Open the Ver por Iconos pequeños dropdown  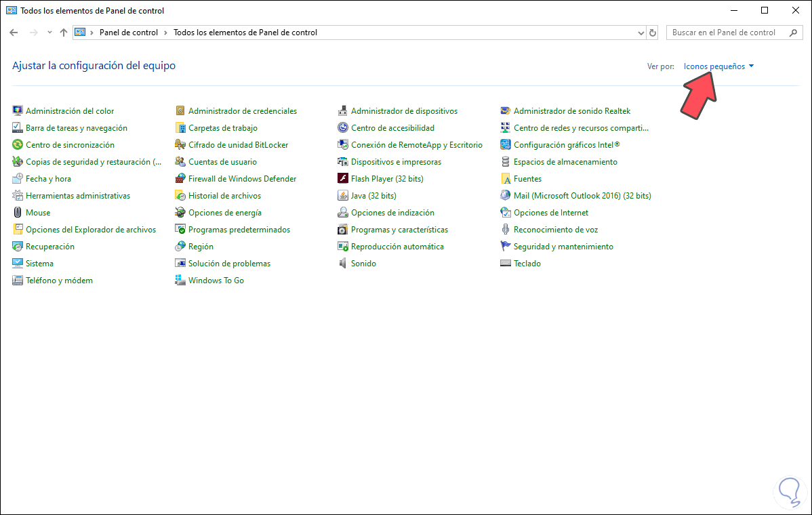click(718, 66)
